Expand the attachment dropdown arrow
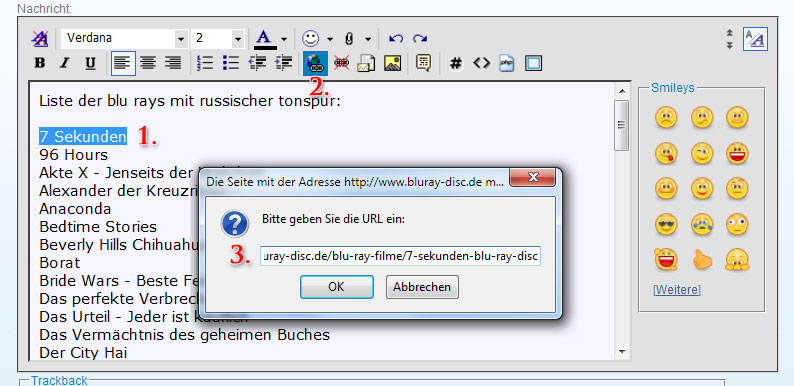 (x=368, y=39)
